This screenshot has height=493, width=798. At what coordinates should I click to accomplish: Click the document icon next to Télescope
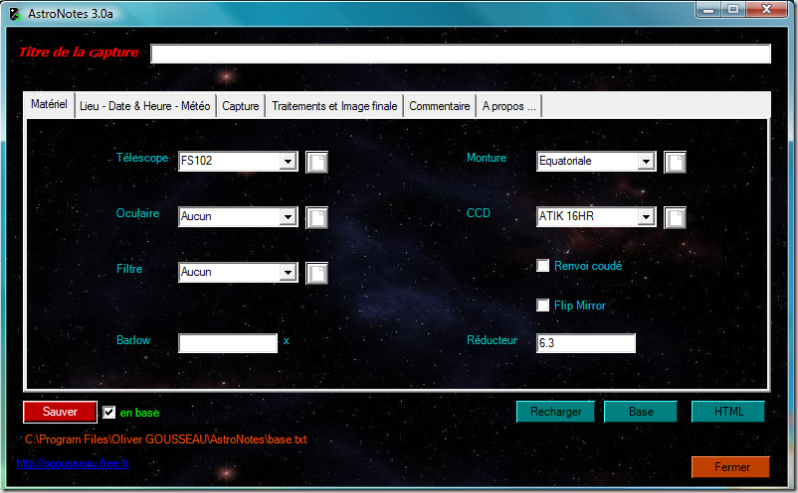[316, 162]
